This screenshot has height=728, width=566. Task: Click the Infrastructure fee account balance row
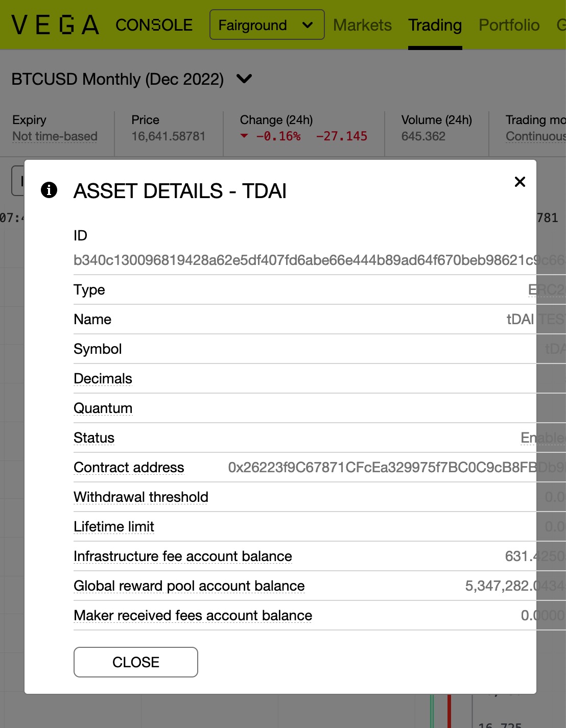click(x=183, y=556)
